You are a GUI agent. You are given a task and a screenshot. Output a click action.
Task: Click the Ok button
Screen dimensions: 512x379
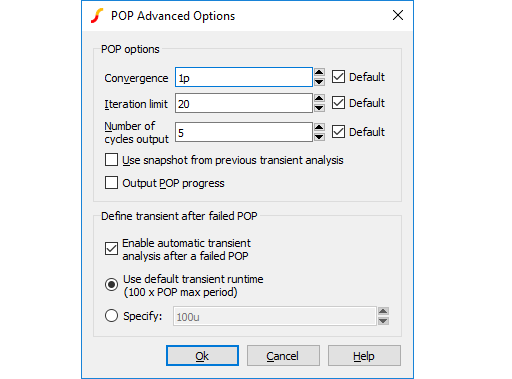click(x=202, y=356)
